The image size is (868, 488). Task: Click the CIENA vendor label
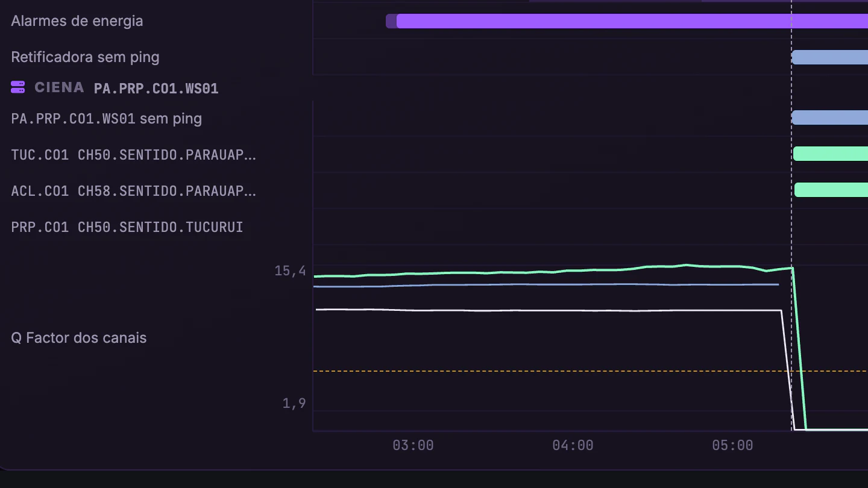[x=59, y=87]
